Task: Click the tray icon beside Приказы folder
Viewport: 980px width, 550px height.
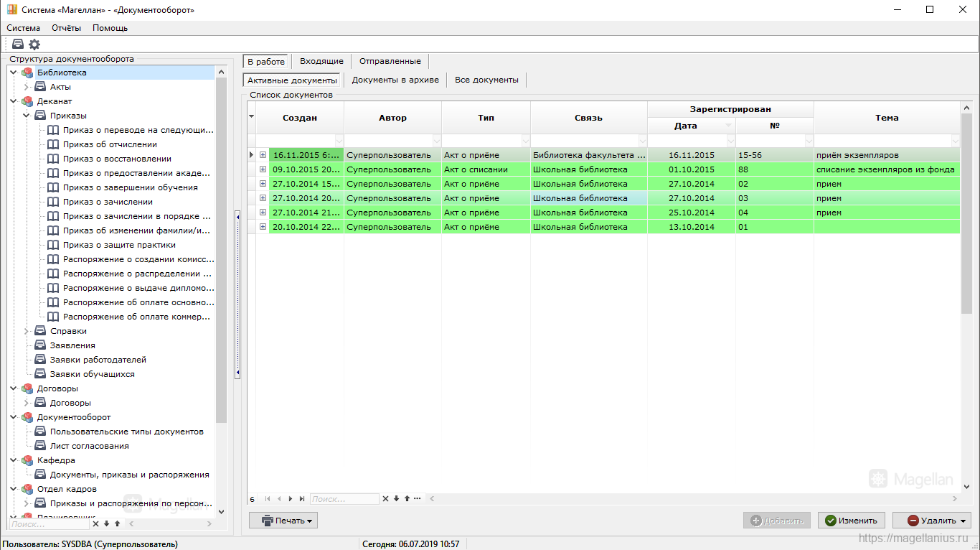Action: pos(40,116)
